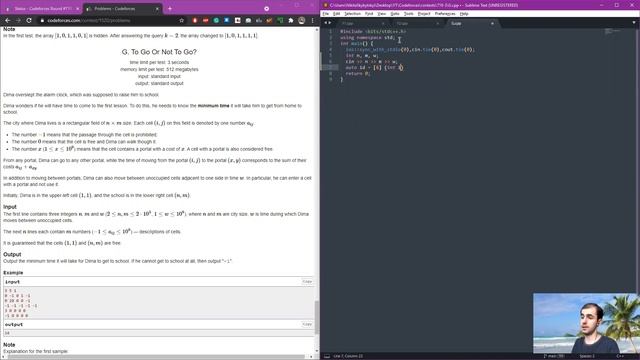The image size is (640, 360).
Task: Click the tab navigation arrows in Sublime Text
Action: 327,23
